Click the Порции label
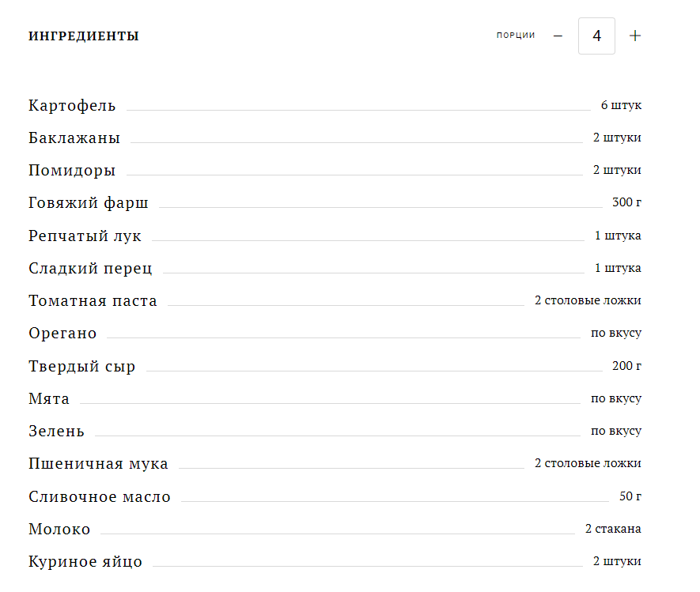Screen dimensions: 700x592 (516, 36)
